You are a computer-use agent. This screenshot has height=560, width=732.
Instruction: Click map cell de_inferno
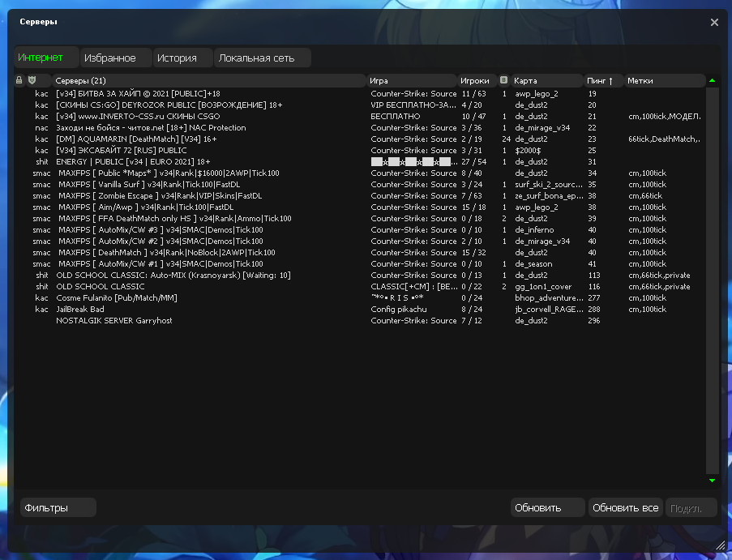click(534, 230)
